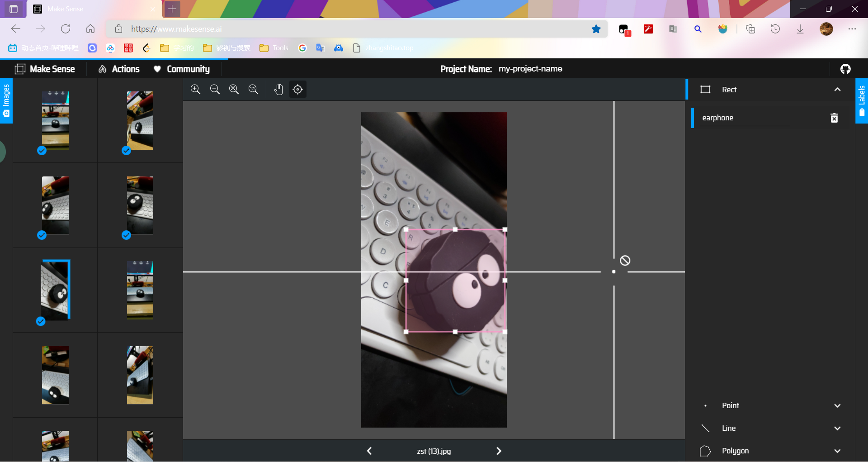
Task: Open the Google Translate bookmark icon
Action: point(320,48)
